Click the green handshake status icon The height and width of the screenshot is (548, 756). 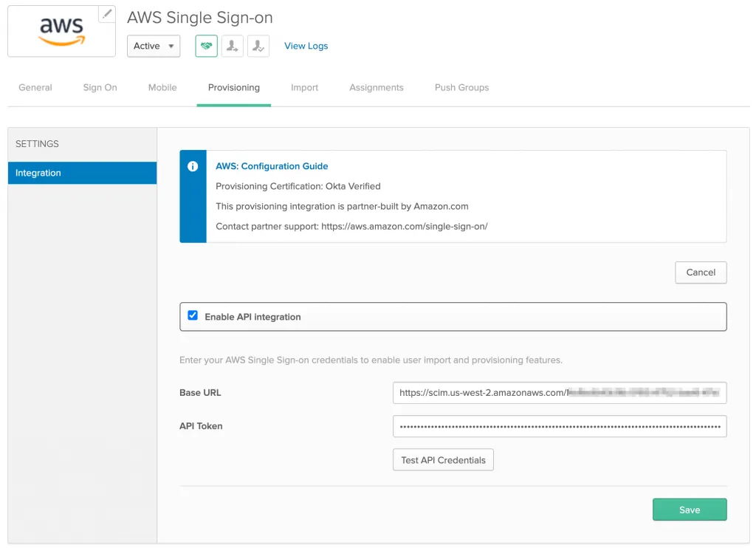pos(206,46)
